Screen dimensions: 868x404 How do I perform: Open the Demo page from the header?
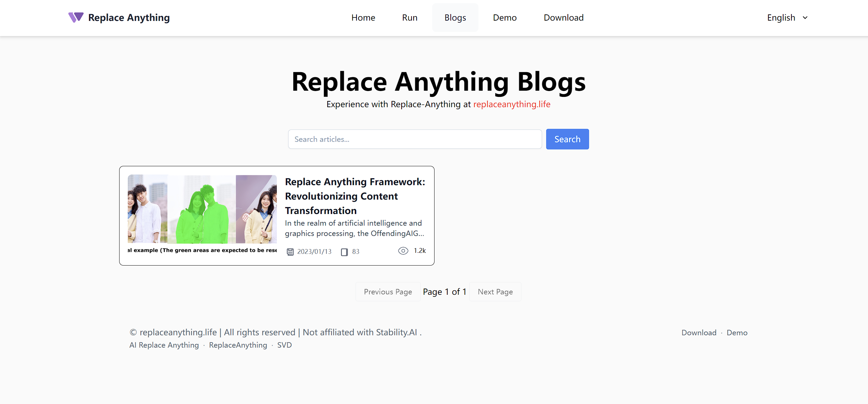tap(505, 17)
